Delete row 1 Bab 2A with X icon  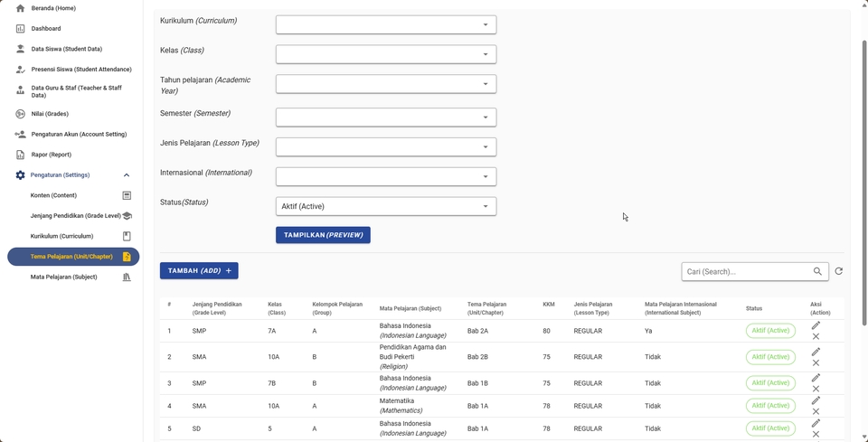816,336
